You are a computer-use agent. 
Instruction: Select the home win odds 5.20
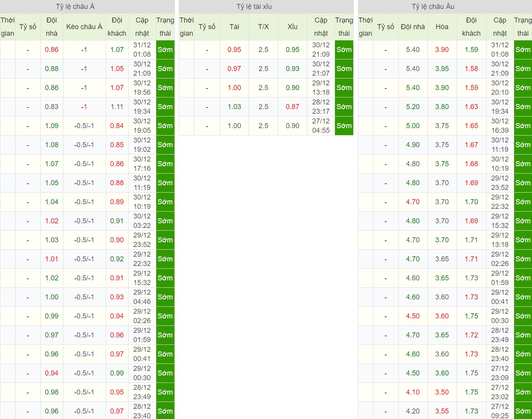(413, 107)
